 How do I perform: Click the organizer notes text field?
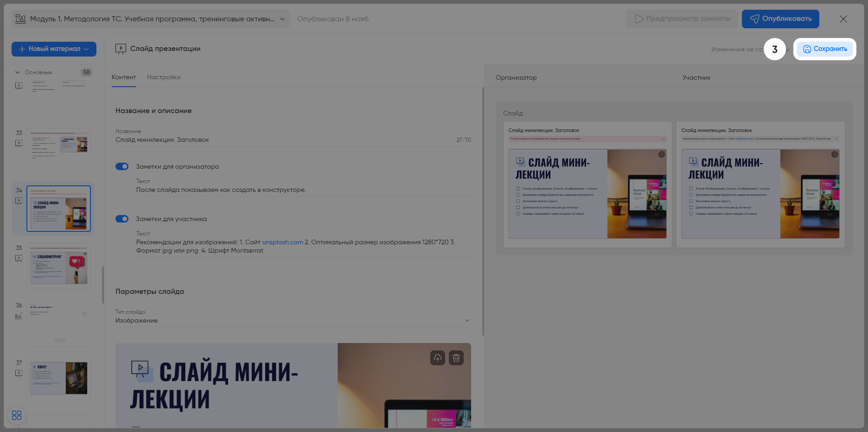coord(303,190)
